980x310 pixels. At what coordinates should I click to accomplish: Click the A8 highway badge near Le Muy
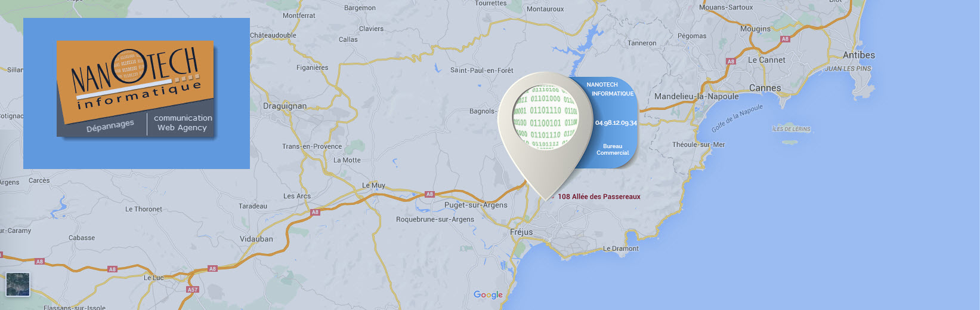(x=429, y=194)
